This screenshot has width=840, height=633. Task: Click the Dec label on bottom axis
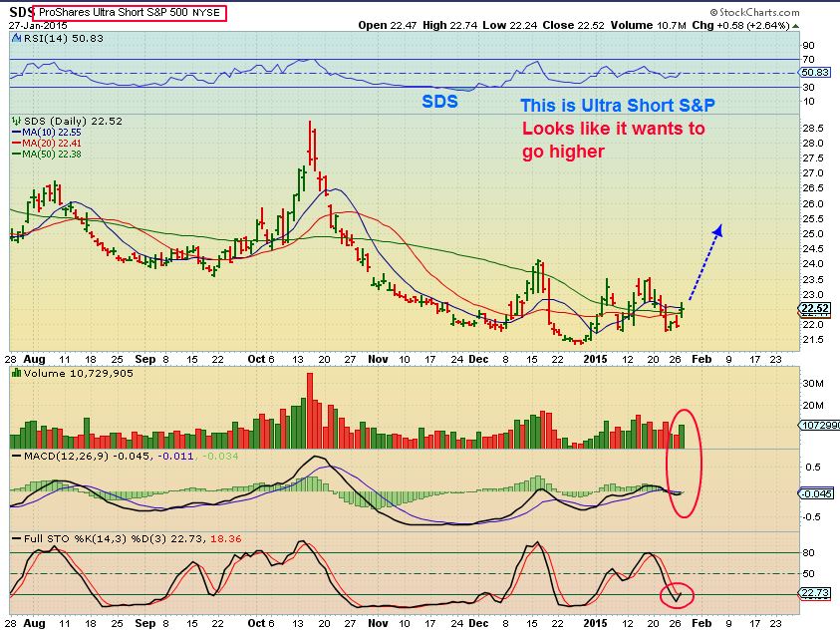point(478,623)
